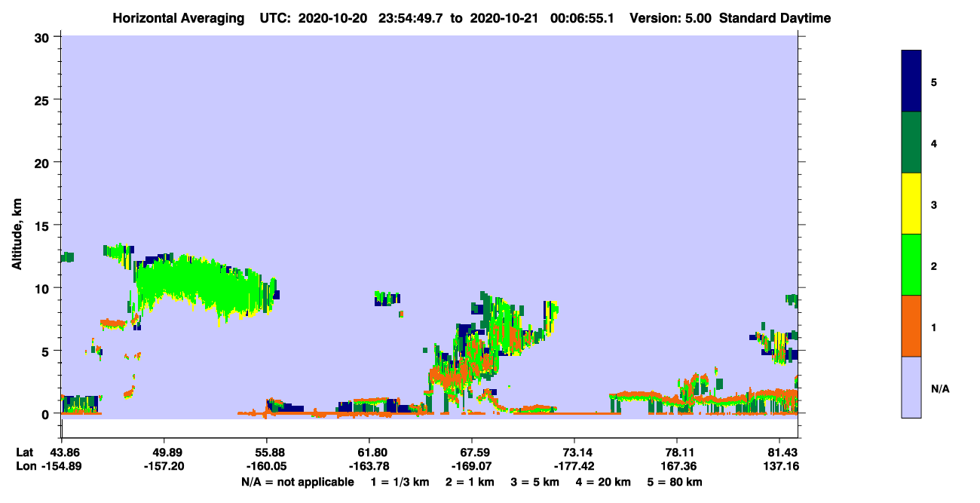Click the 'Lat' row label
This screenshot has height=503, width=980.
[25, 452]
